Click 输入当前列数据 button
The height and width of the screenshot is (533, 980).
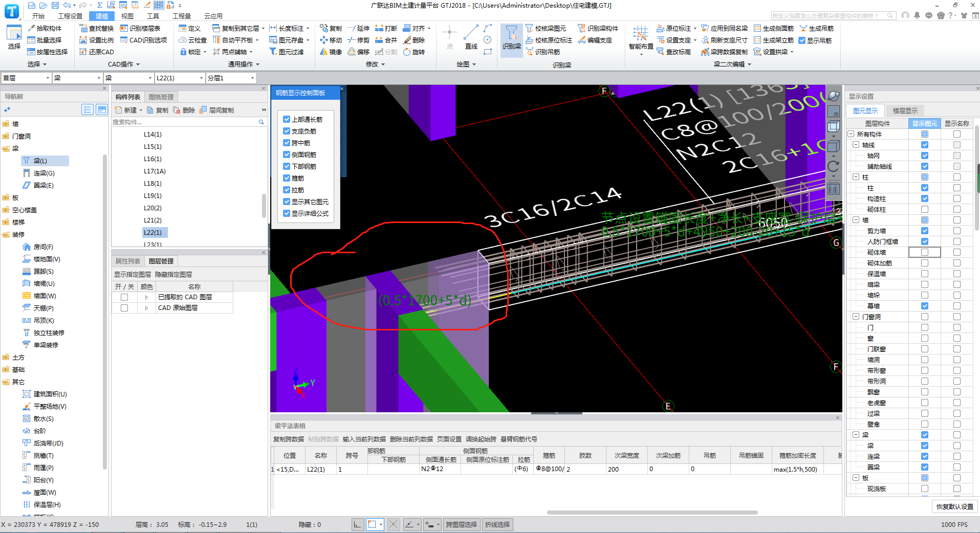coord(364,439)
